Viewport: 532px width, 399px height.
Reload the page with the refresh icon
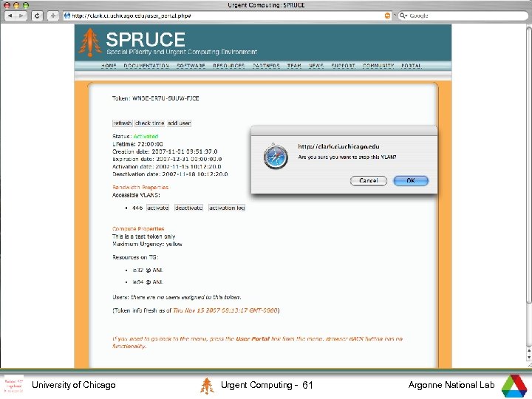coord(37,16)
